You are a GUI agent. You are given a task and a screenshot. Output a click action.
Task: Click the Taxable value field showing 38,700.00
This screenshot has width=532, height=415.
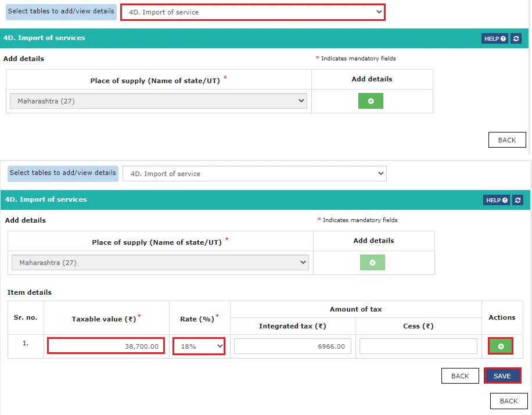point(106,346)
